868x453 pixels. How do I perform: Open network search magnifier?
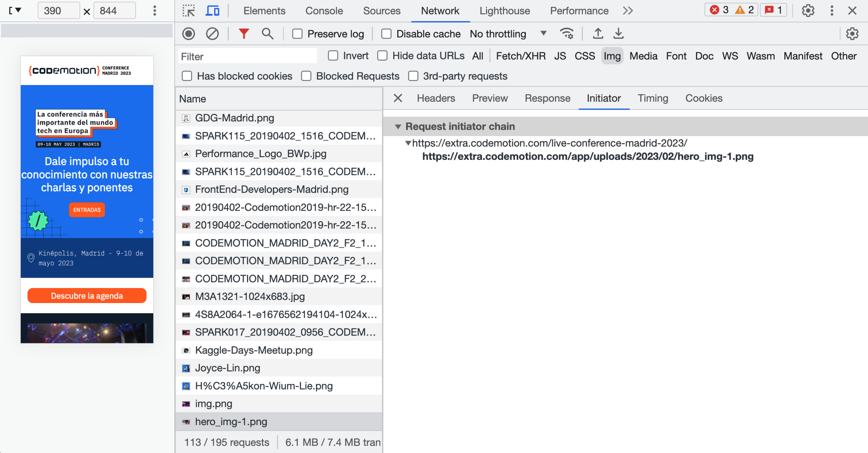[x=267, y=34]
